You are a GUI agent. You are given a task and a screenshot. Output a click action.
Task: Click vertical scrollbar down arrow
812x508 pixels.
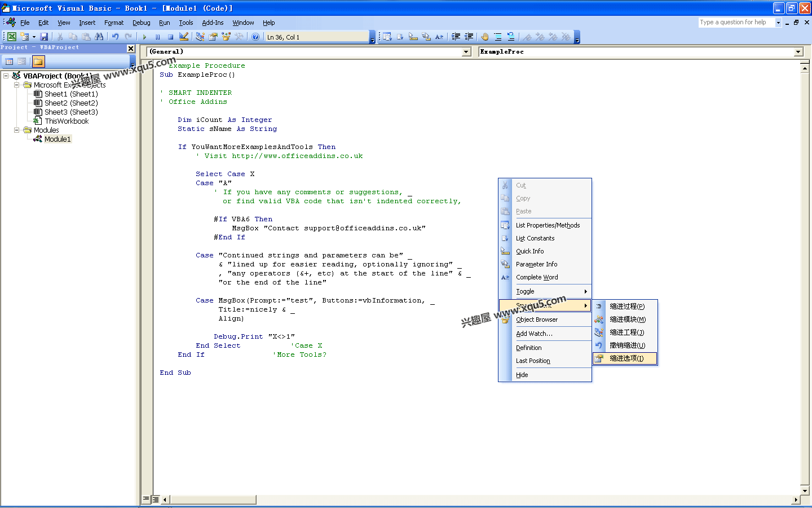[x=805, y=491]
